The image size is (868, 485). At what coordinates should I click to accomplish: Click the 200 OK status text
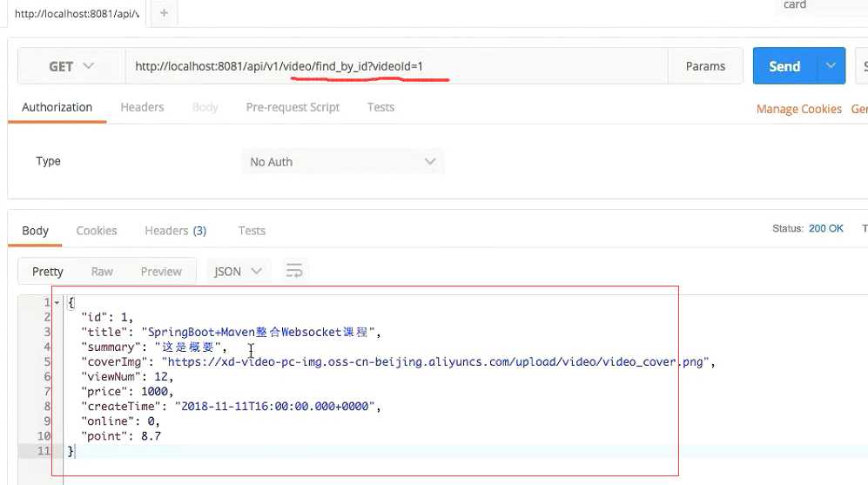tap(826, 229)
